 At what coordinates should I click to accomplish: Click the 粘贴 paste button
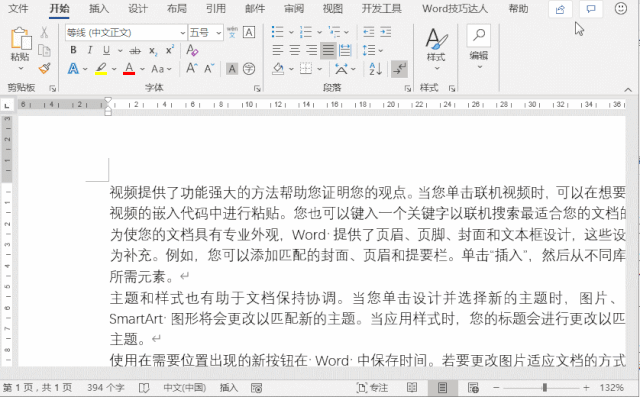pyautogui.click(x=20, y=49)
